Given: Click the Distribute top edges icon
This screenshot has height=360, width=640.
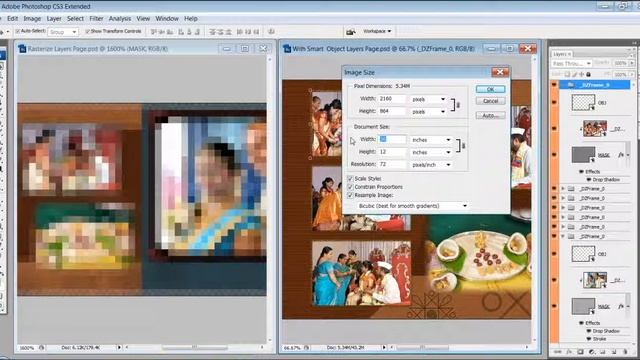Looking at the screenshot, I should (212, 32).
